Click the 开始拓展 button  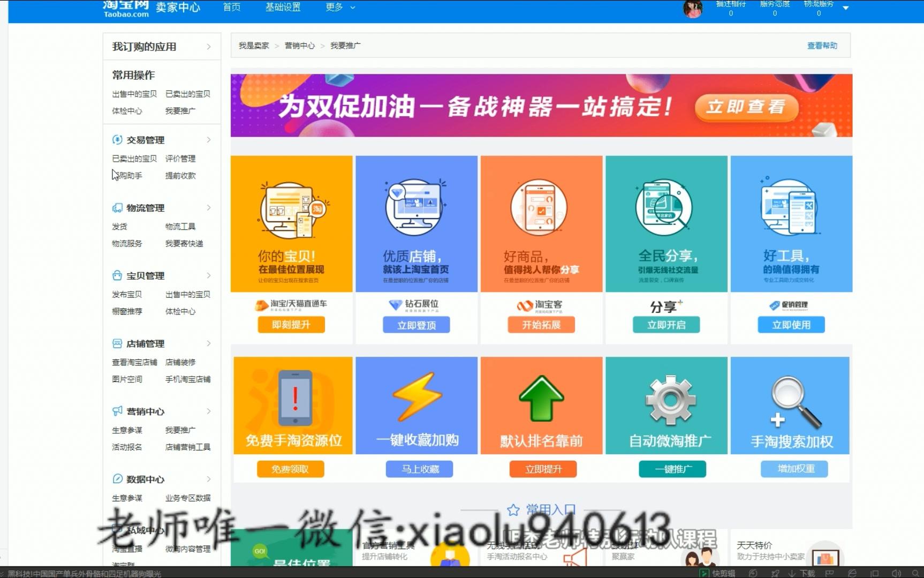pyautogui.click(x=541, y=325)
